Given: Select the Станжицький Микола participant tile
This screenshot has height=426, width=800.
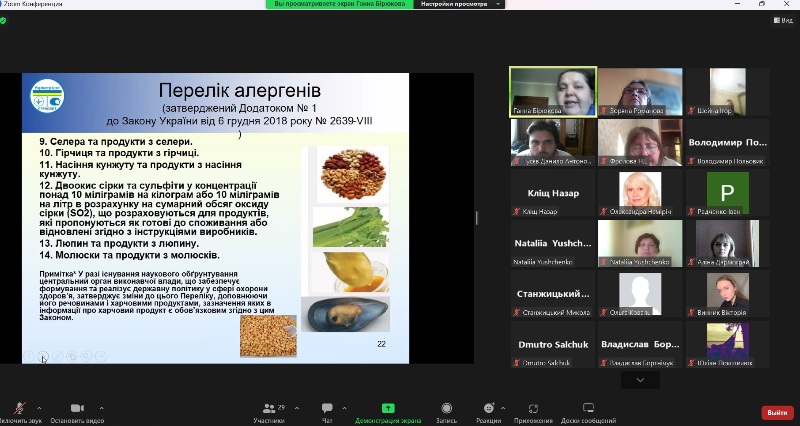Looking at the screenshot, I should point(553,294).
